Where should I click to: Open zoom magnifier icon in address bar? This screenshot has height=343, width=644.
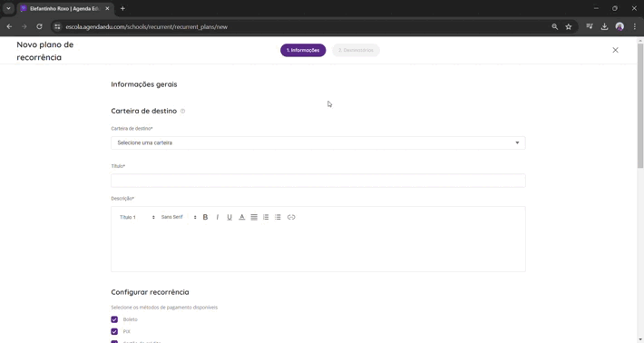click(555, 26)
